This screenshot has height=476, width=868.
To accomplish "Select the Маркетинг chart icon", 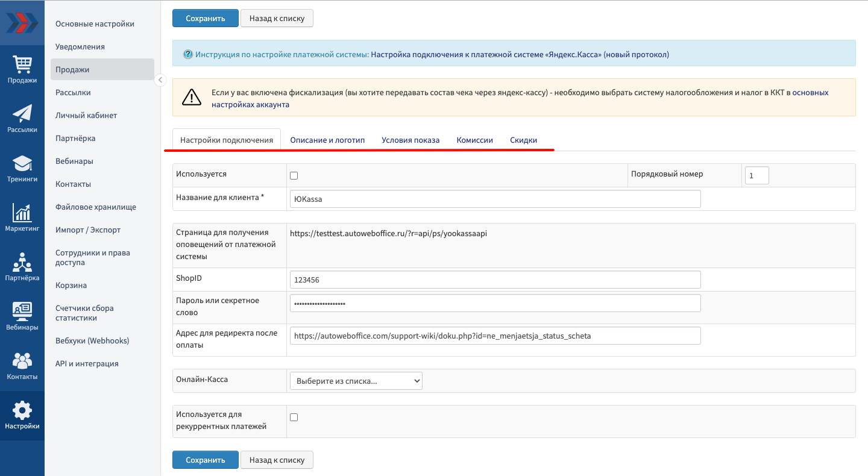I will click(x=22, y=213).
